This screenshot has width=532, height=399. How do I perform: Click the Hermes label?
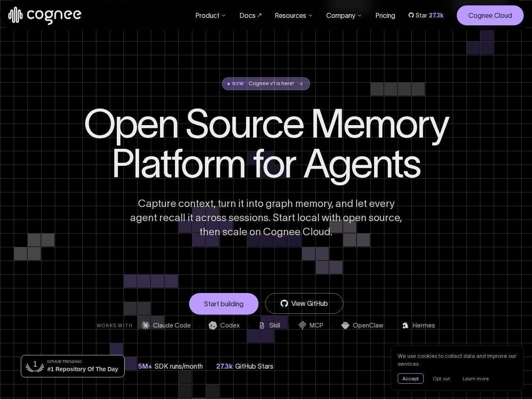pyautogui.click(x=424, y=325)
